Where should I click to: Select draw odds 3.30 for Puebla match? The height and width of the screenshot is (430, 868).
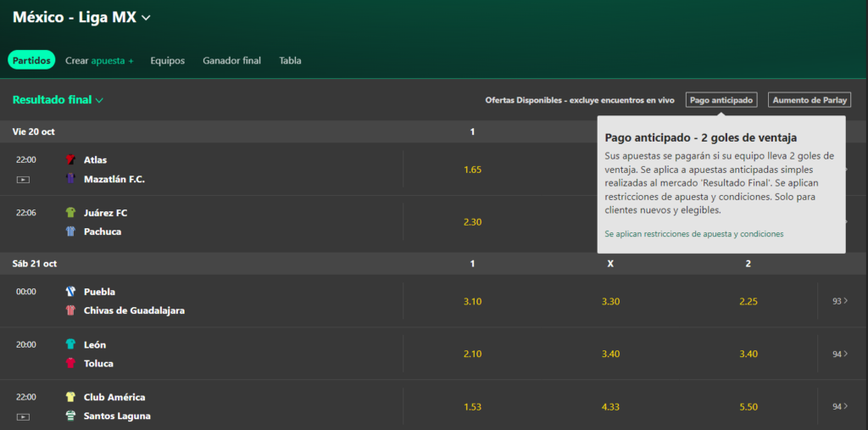(610, 301)
